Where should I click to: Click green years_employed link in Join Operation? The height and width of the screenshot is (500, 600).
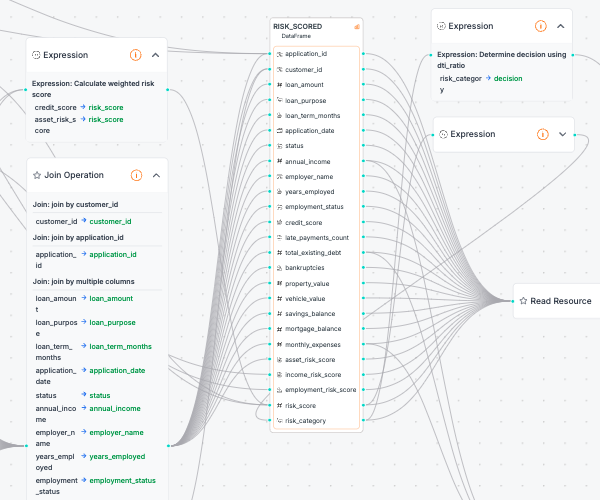(x=117, y=457)
